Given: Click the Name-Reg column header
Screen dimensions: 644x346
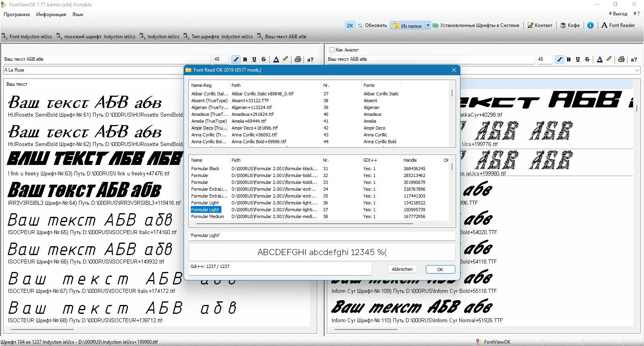Looking at the screenshot, I should coord(209,85).
